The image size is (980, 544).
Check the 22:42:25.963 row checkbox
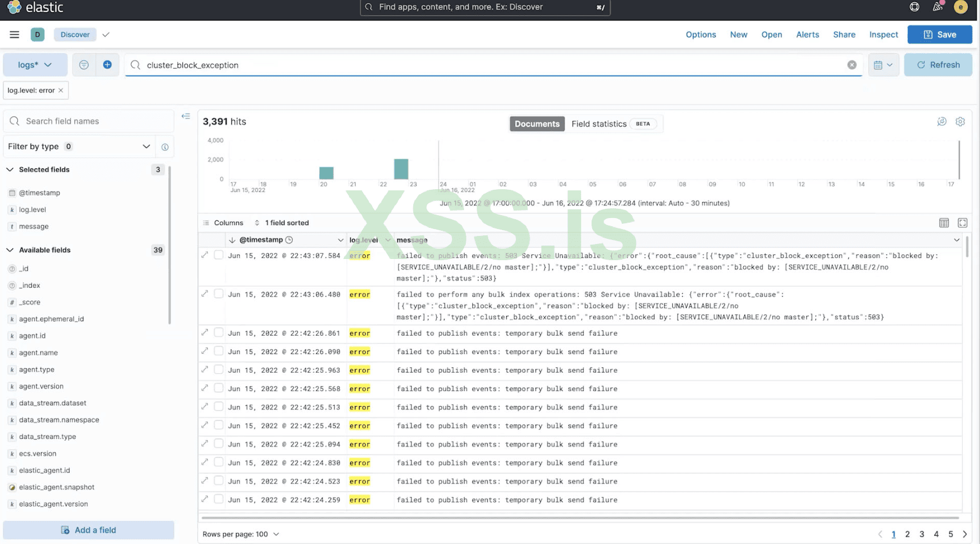[x=219, y=369]
